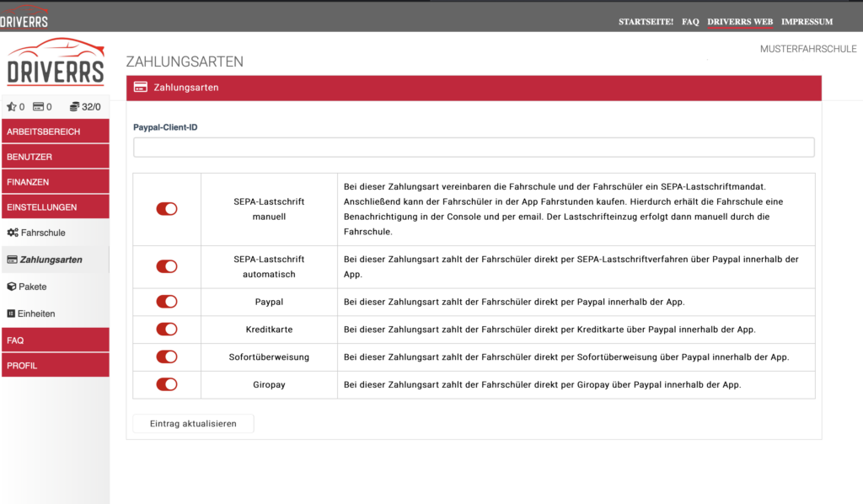Click into the Paypal-Client-ID input field
The height and width of the screenshot is (504, 863).
[474, 147]
